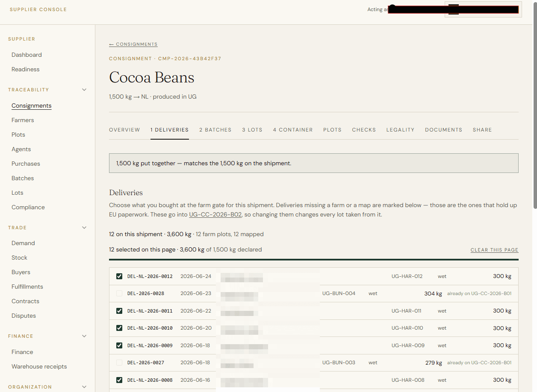The height and width of the screenshot is (392, 537).
Task: Click the Supplier Console title
Action: tap(38, 9)
